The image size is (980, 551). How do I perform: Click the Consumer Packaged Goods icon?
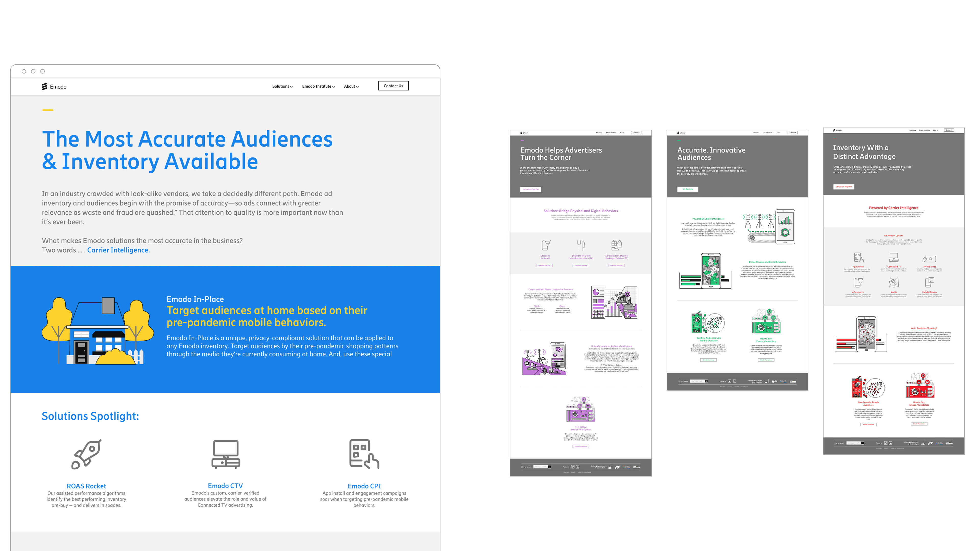pos(617,245)
